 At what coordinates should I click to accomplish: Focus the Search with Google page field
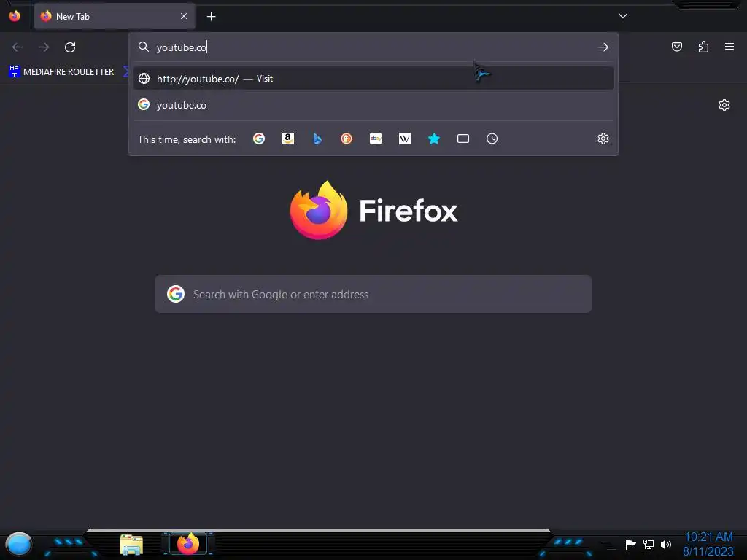point(373,294)
